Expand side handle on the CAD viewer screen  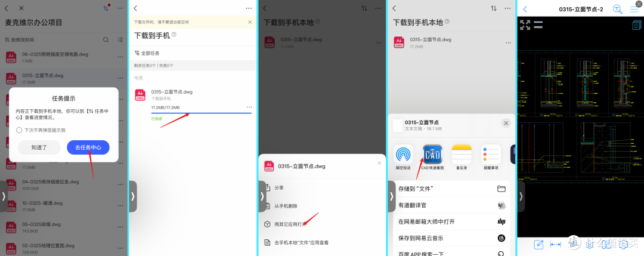point(521,196)
